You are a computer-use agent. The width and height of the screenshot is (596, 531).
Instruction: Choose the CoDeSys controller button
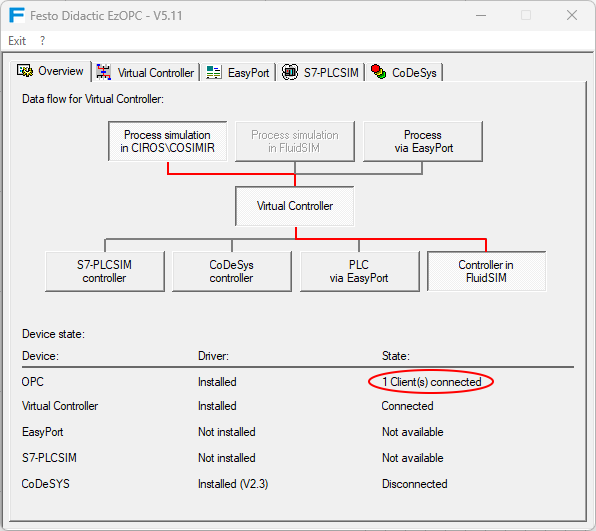(231, 271)
